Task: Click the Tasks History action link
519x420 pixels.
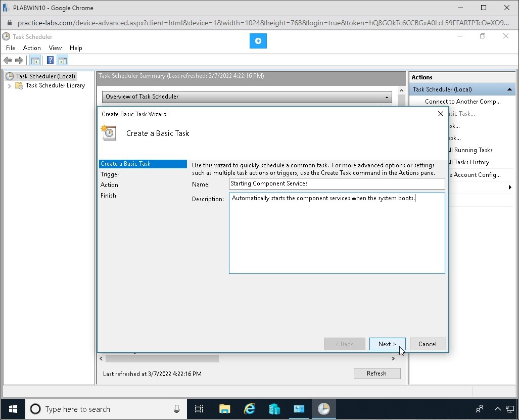Action: click(x=468, y=162)
